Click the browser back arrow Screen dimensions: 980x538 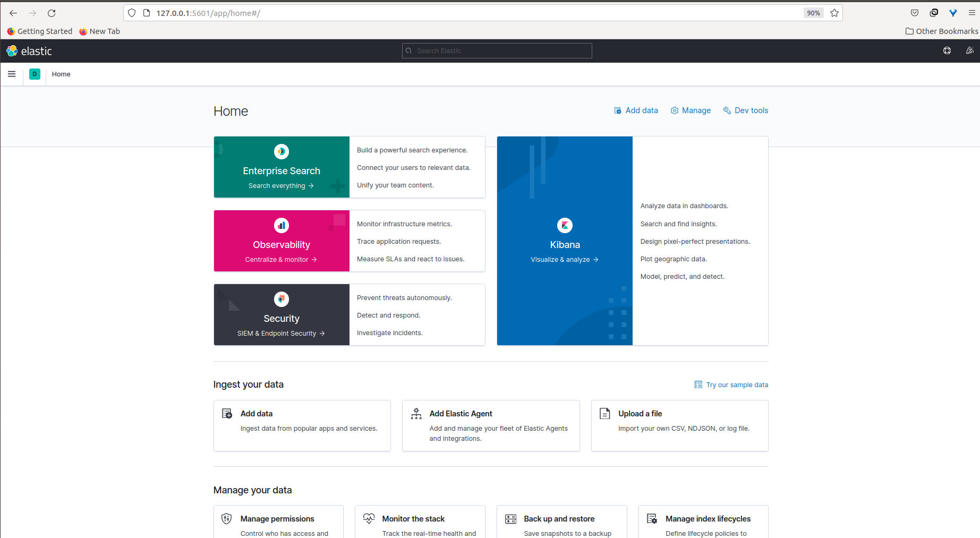point(13,13)
